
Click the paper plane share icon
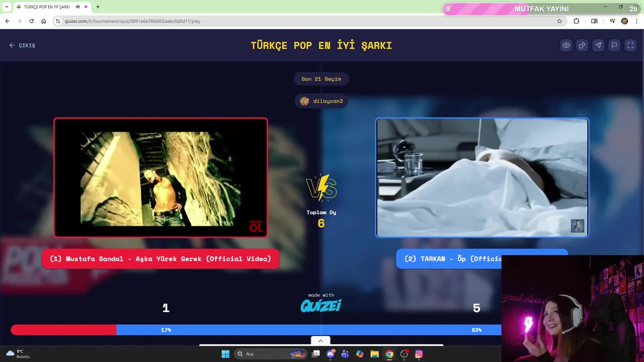tap(598, 45)
